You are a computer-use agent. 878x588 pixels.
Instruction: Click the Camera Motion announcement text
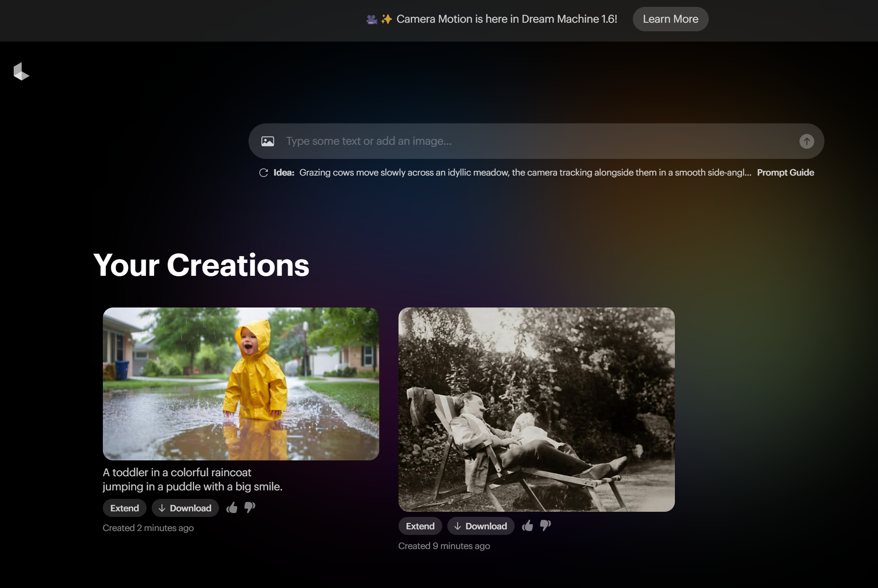tap(506, 19)
